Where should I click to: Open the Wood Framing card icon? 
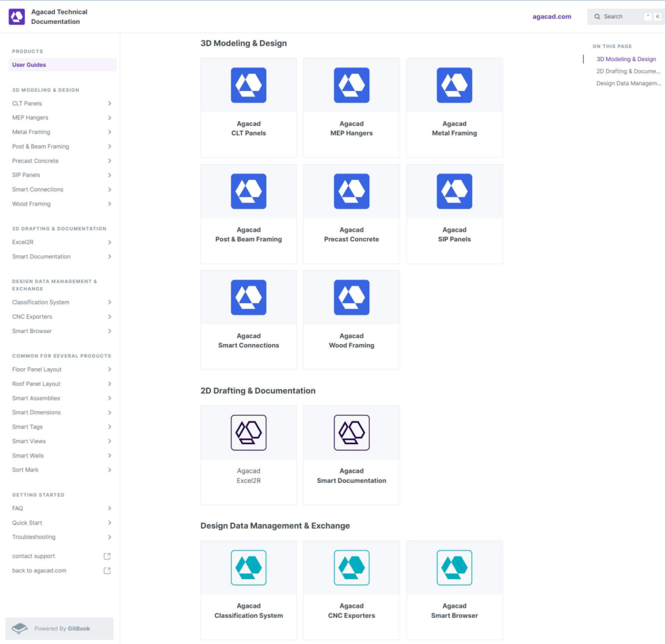click(351, 297)
